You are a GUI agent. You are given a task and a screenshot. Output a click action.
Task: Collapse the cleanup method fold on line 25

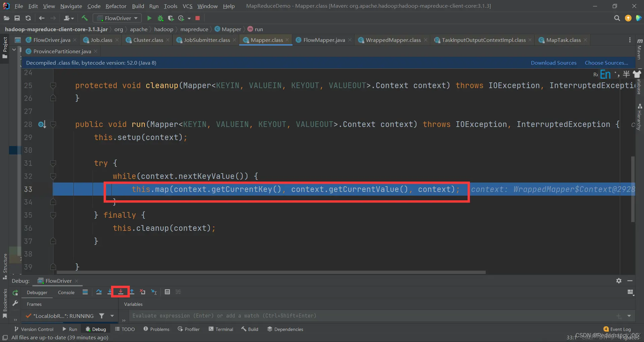click(53, 86)
